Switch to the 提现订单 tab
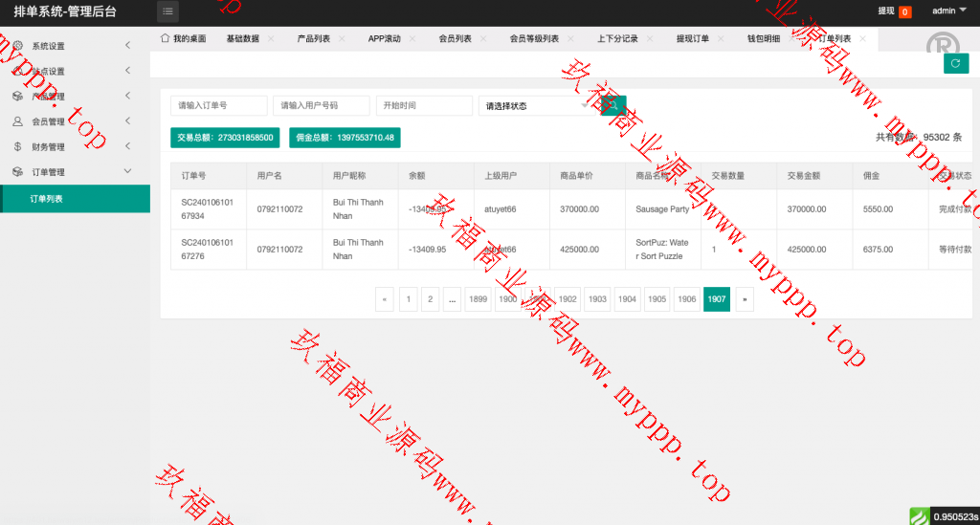This screenshot has width=980, height=525. [692, 39]
